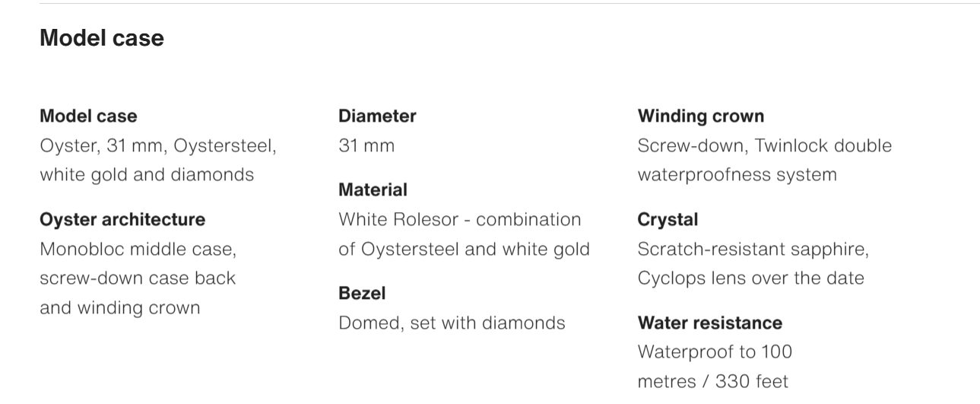Click the "Water resistance" label
980x404 pixels.
[x=709, y=323]
